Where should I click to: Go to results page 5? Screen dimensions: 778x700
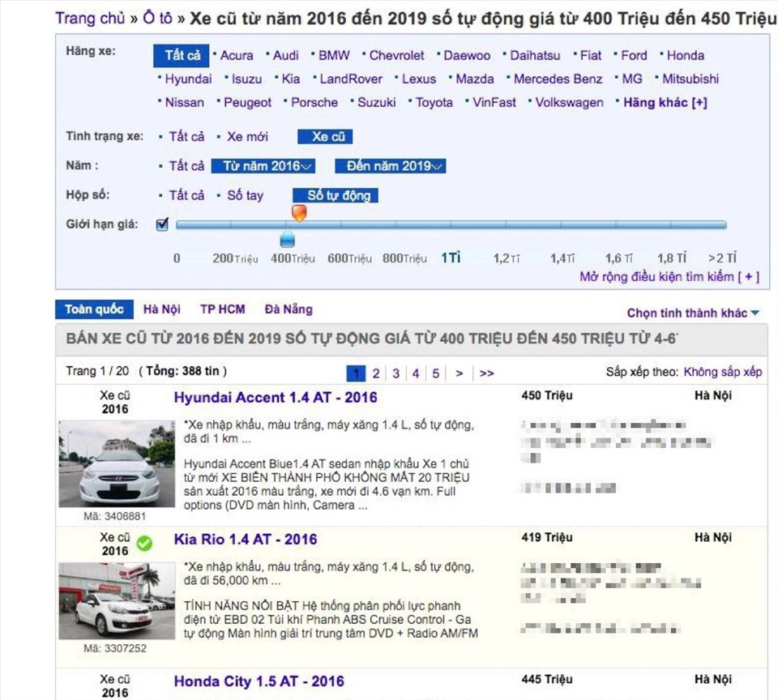[x=436, y=373]
